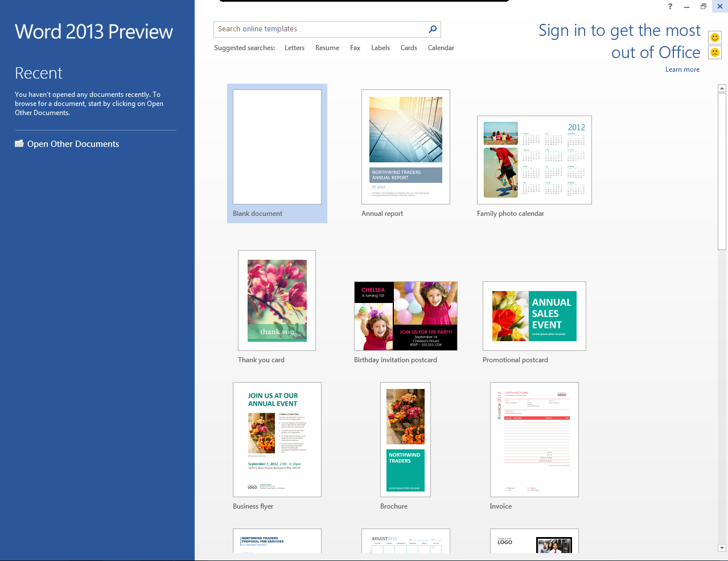Viewport: 728px width, 561px height.
Task: Click the frown face feedback icon
Action: (x=715, y=52)
